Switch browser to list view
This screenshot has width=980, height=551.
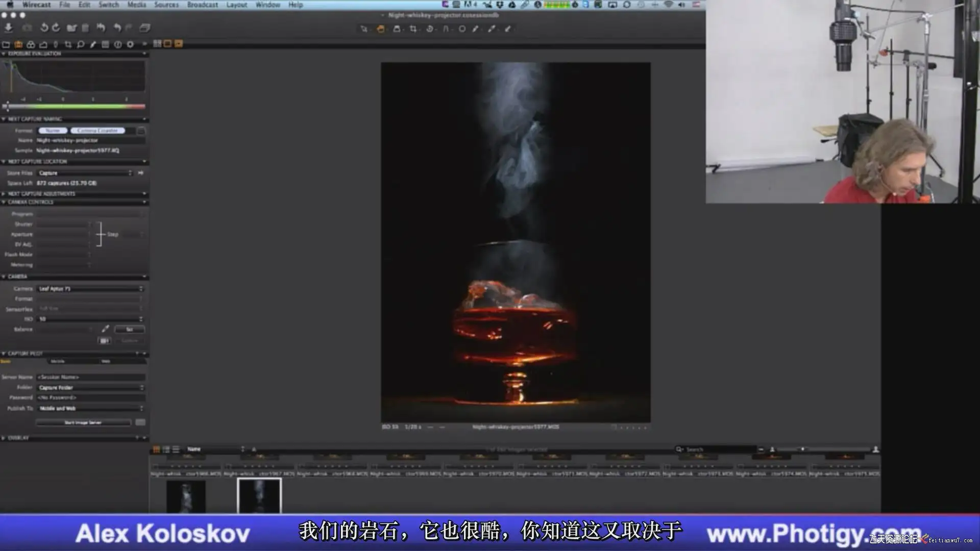click(176, 449)
